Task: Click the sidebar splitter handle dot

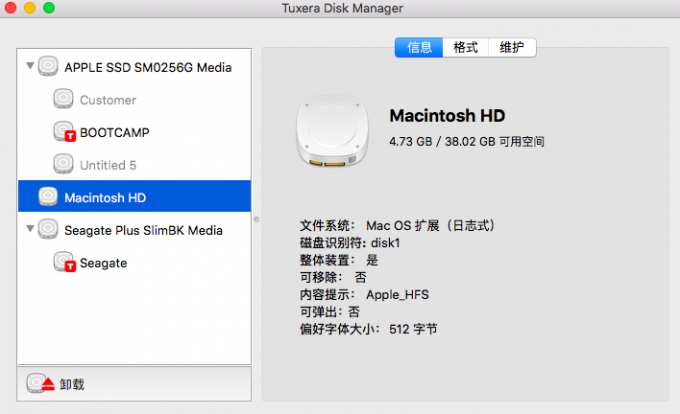Action: point(256,219)
